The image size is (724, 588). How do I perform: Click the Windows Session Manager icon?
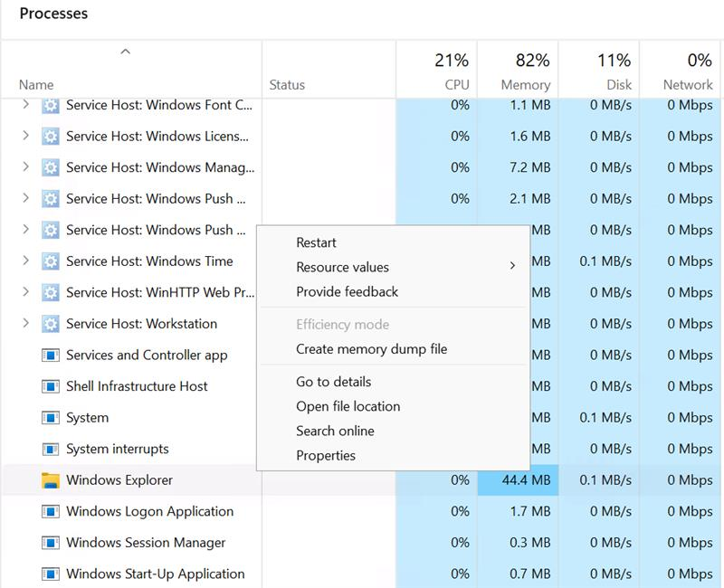51,543
